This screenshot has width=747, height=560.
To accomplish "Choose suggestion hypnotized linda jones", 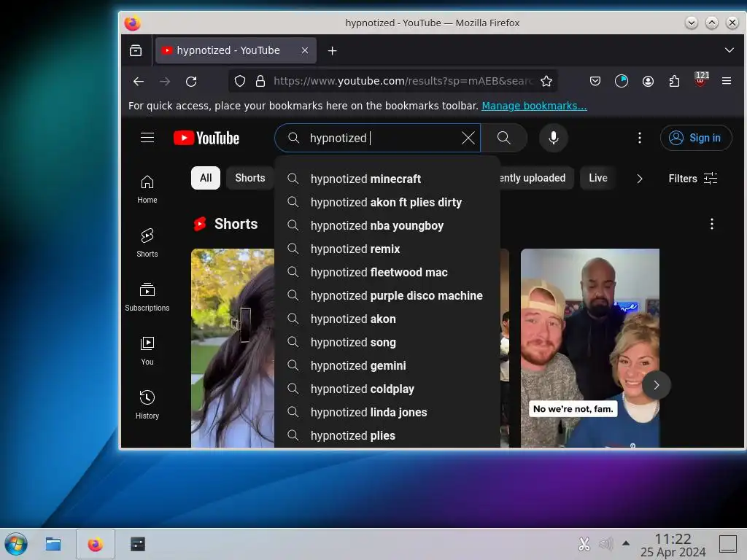I will tap(387, 413).
